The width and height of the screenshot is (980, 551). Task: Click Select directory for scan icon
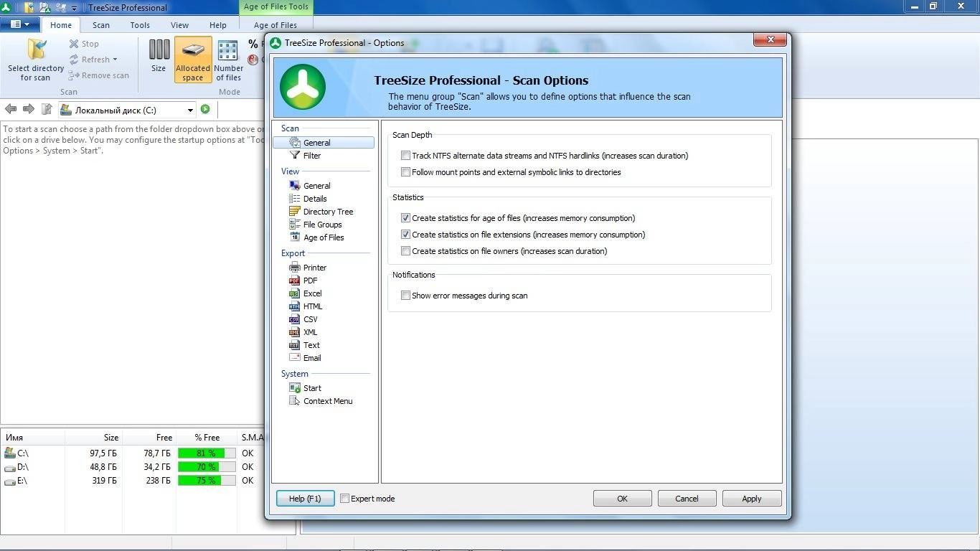[36, 60]
